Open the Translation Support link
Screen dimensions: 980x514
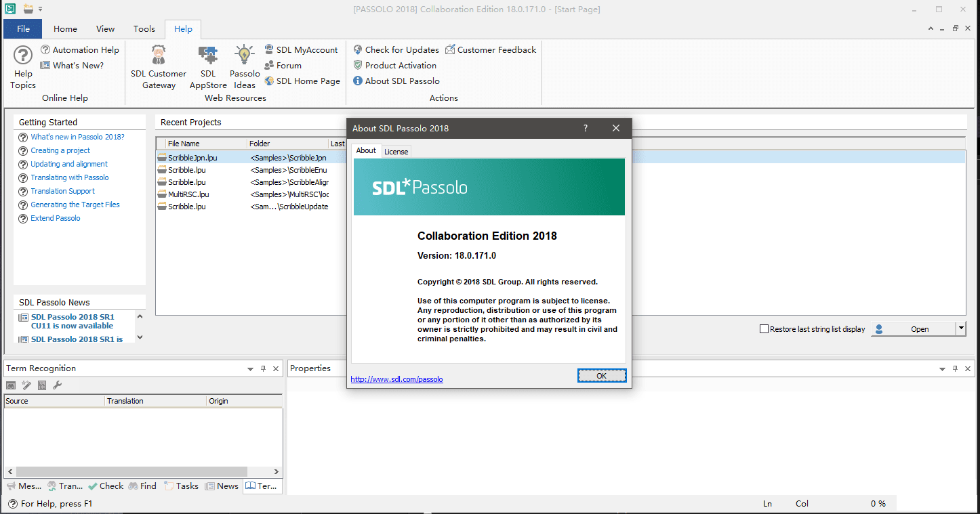coord(63,191)
